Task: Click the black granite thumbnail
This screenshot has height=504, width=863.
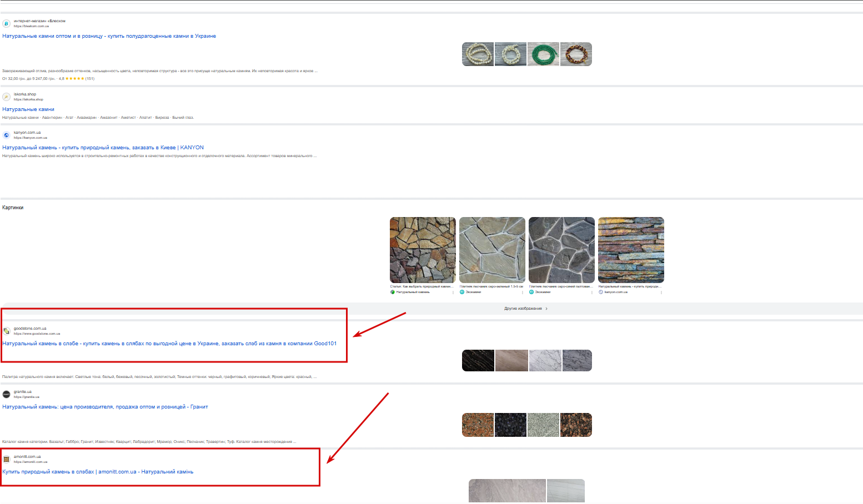Action: tap(510, 425)
